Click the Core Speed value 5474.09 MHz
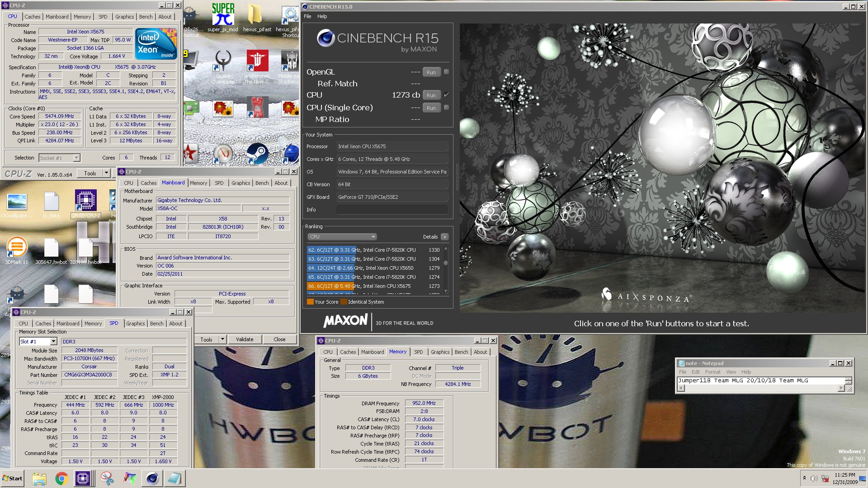868x488 pixels. 60,116
